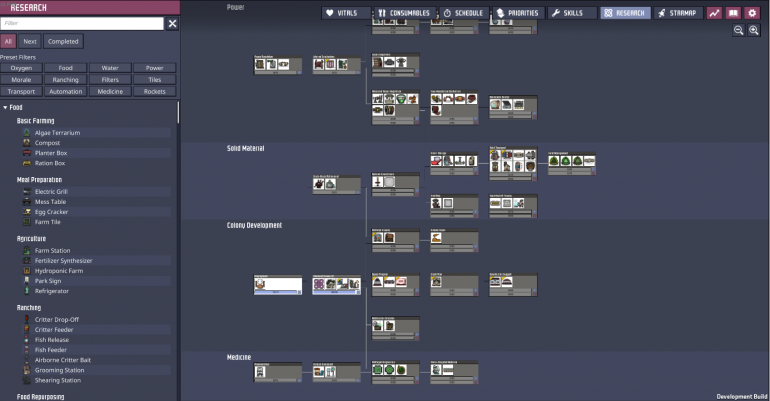Toggle the Oxygen preset filter
The width and height of the screenshot is (770, 401).
pos(22,68)
